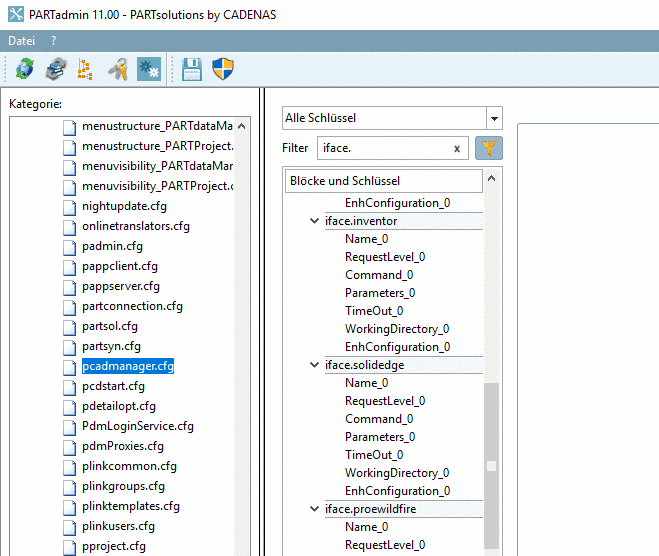Select Command_0 under iface.solidedge
This screenshot has width=659, height=556.
click(x=379, y=419)
